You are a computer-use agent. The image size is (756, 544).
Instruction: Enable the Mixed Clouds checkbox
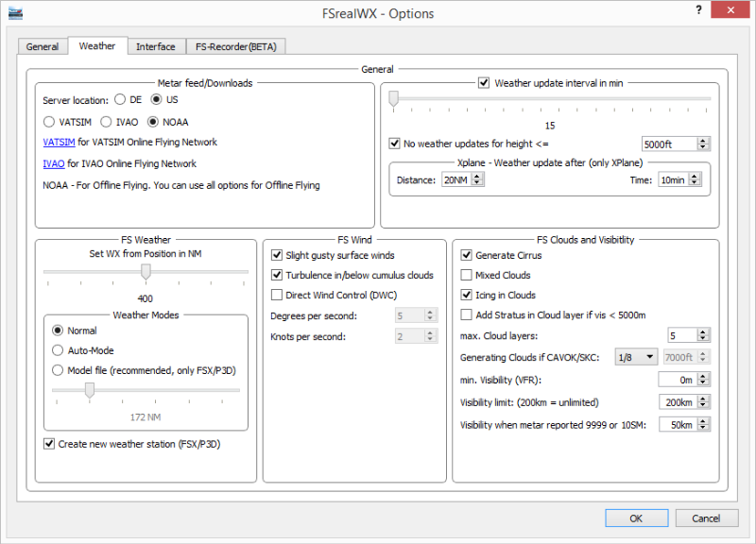coord(466,275)
